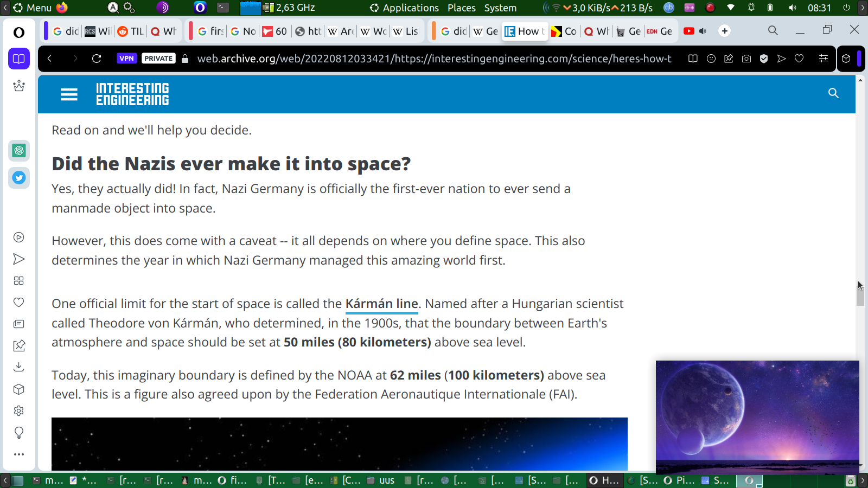Viewport: 868px width, 488px height.
Task: Click the PRIVATE mode badge
Action: [158, 59]
